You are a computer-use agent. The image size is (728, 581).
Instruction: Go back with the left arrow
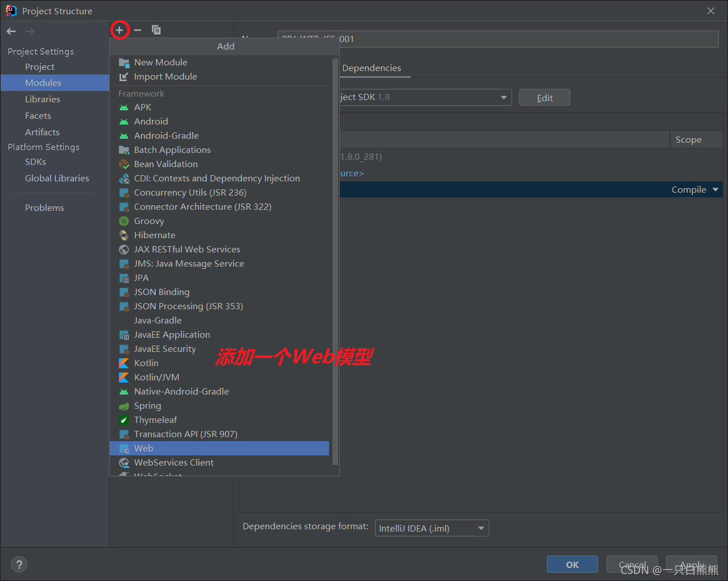point(11,31)
